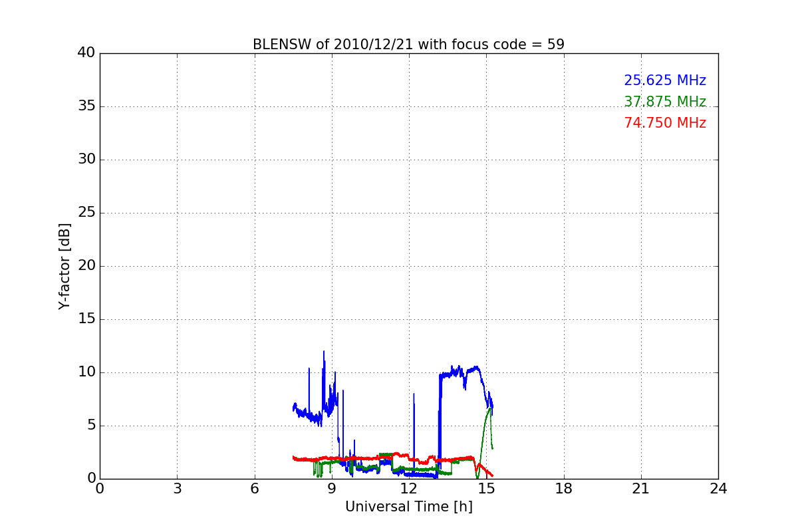Click x-axis tick label '12'
Viewport: 798px width, 532px height.
pos(409,489)
